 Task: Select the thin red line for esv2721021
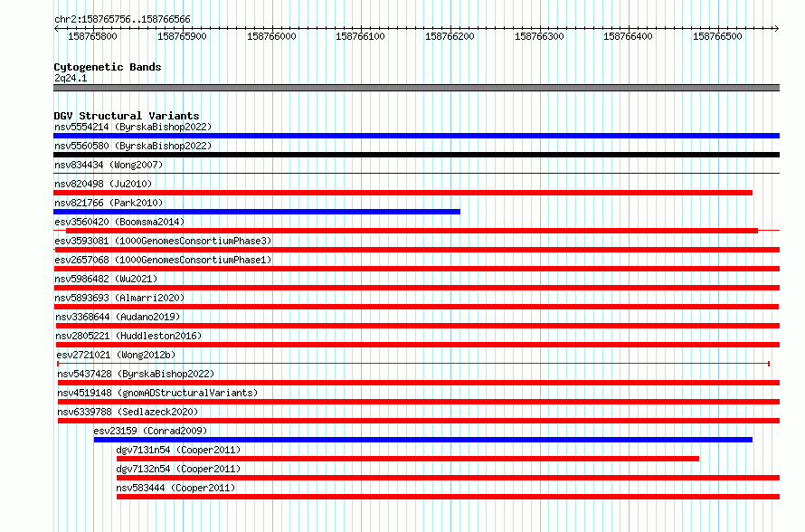413,364
